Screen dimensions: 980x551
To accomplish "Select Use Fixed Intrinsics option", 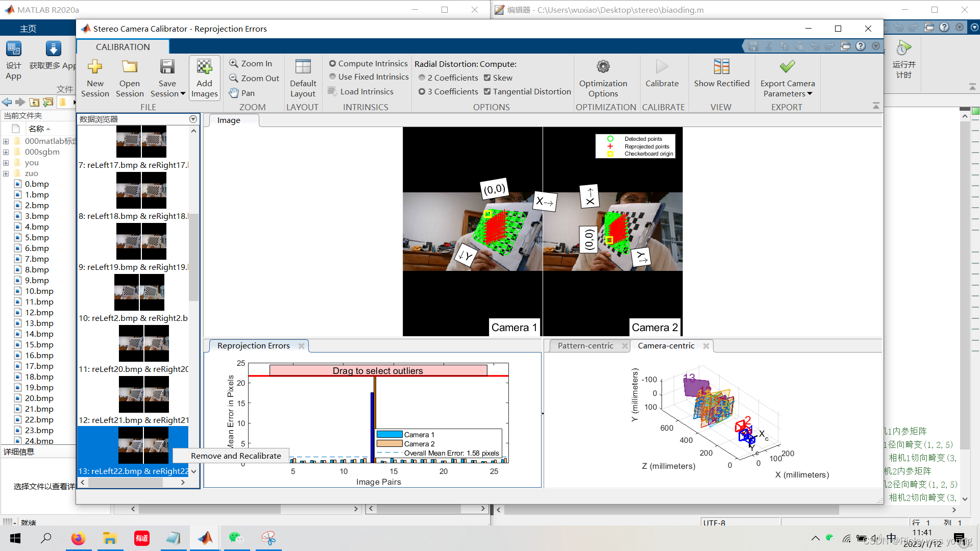I will [x=333, y=77].
